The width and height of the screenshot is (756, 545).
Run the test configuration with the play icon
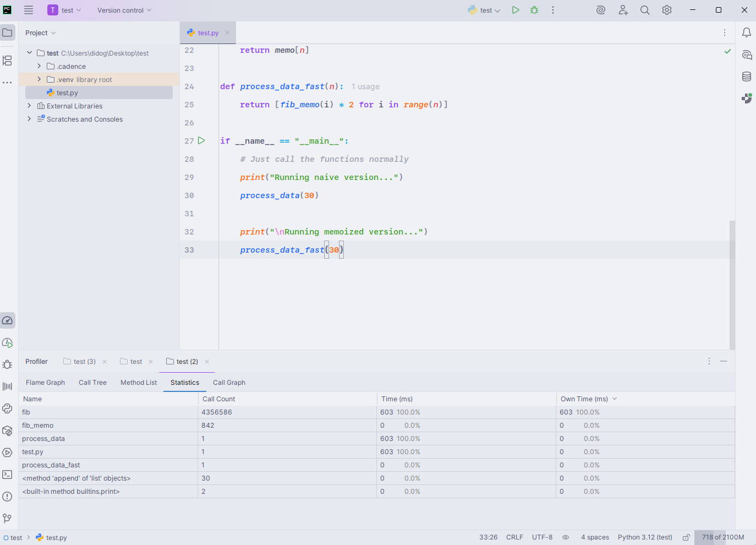pos(516,10)
